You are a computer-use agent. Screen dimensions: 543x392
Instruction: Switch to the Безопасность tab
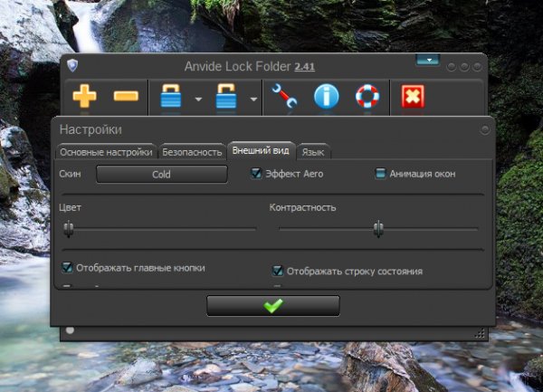tap(192, 152)
